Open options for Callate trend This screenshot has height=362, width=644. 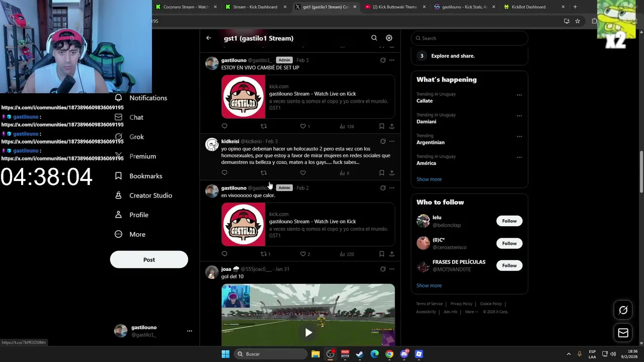point(519,95)
